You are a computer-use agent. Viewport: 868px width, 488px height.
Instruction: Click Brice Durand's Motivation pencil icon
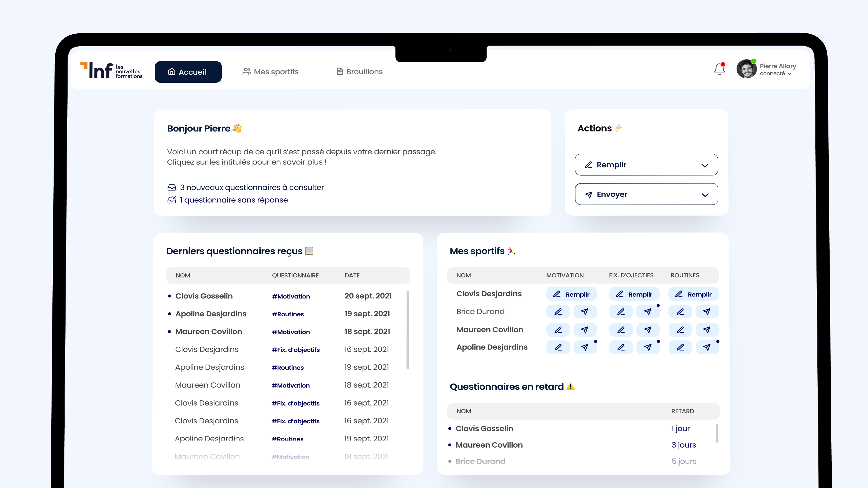(x=558, y=312)
